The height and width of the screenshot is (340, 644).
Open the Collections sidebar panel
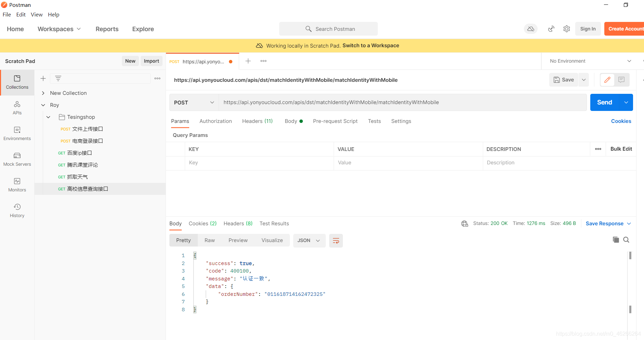coord(17,83)
